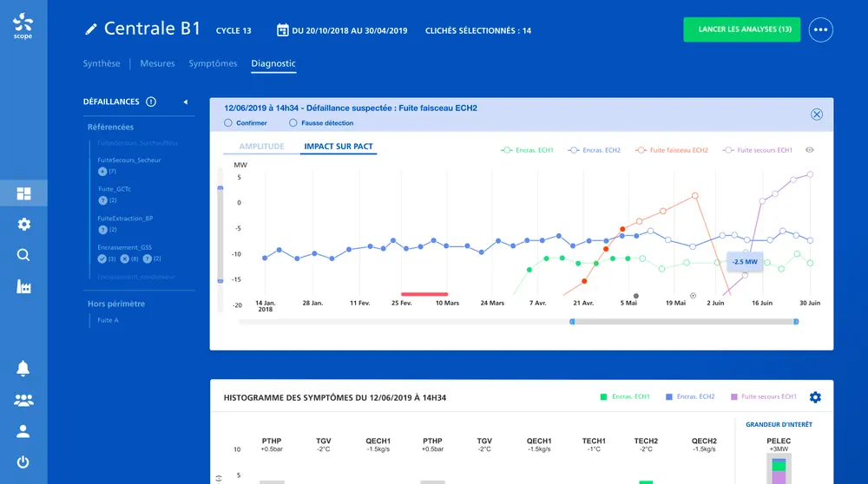Click the red interval marker near 25 Fév.
Image resolution: width=868 pixels, height=484 pixels.
(424, 294)
